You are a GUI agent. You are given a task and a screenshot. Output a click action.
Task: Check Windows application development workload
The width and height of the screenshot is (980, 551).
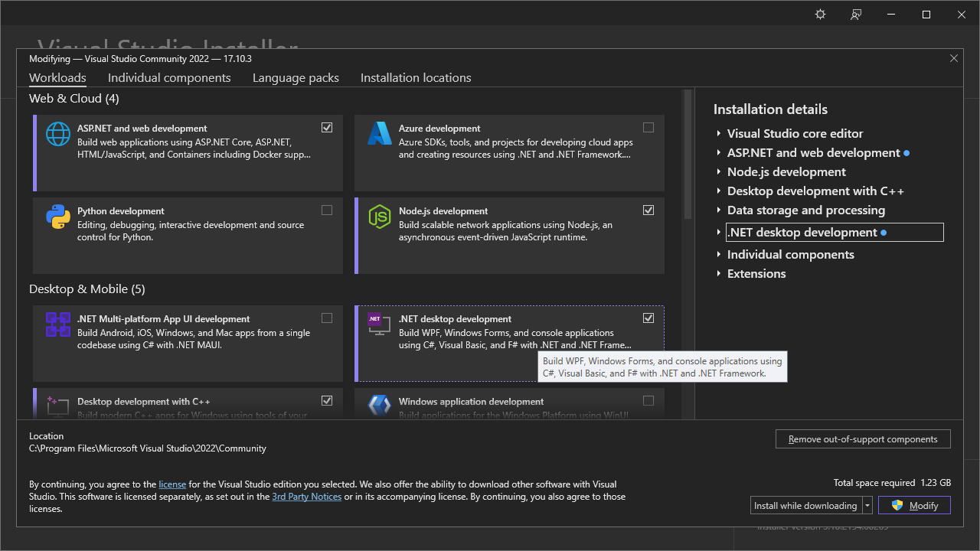point(648,400)
